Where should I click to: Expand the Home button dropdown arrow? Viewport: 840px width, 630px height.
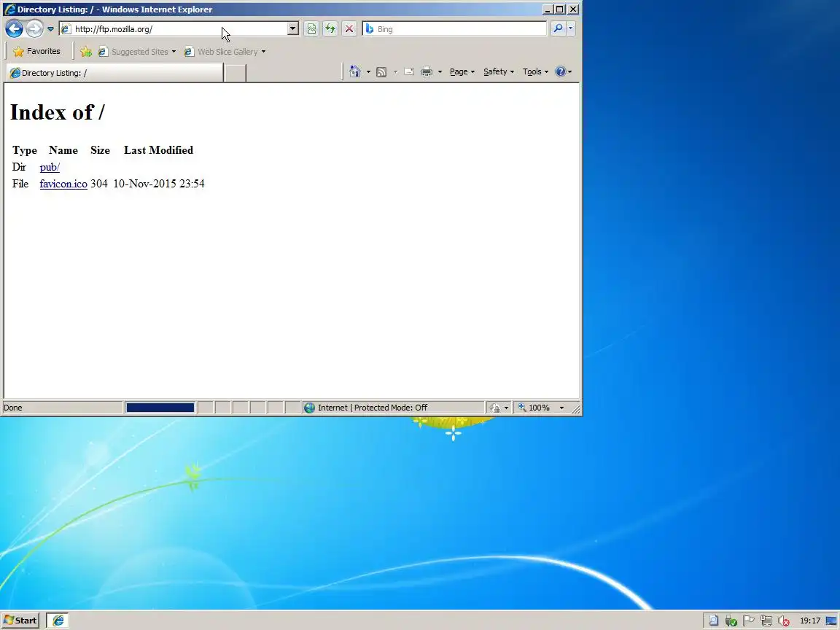pyautogui.click(x=368, y=71)
